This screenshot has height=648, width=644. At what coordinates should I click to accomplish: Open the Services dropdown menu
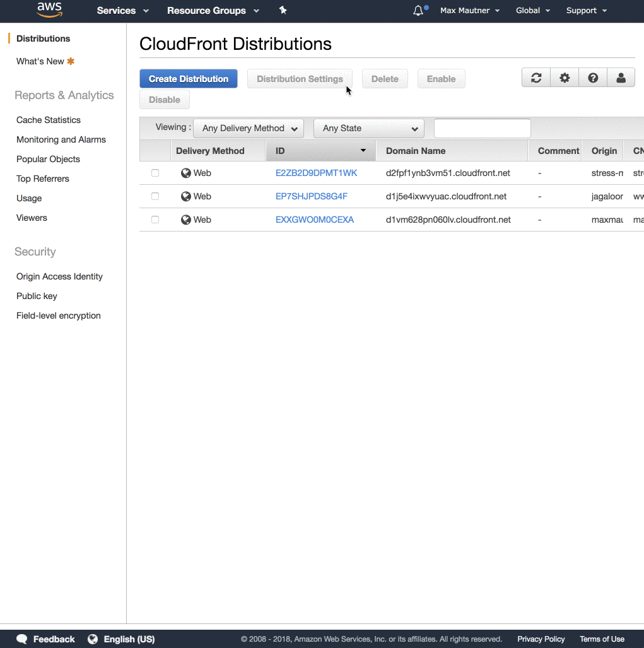click(x=123, y=10)
